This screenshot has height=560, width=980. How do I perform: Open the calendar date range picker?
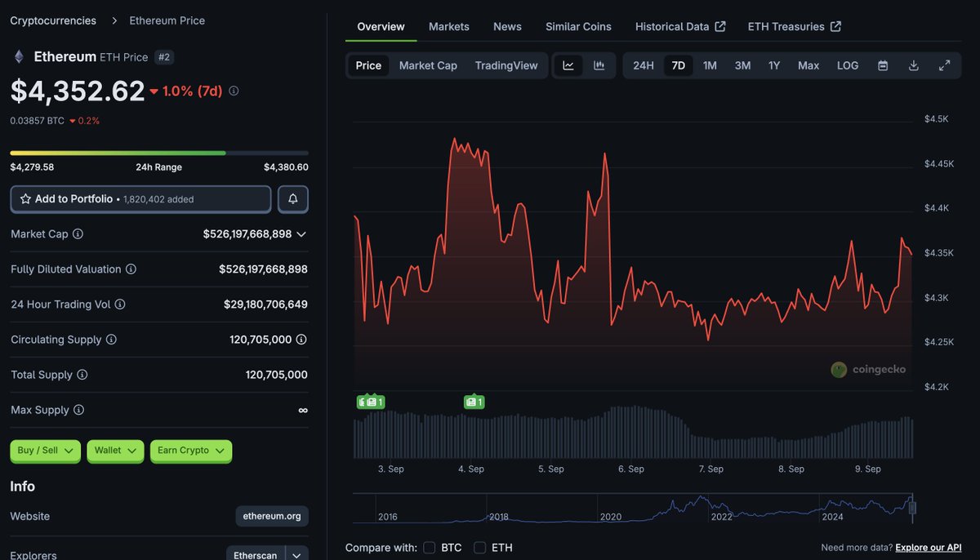883,65
